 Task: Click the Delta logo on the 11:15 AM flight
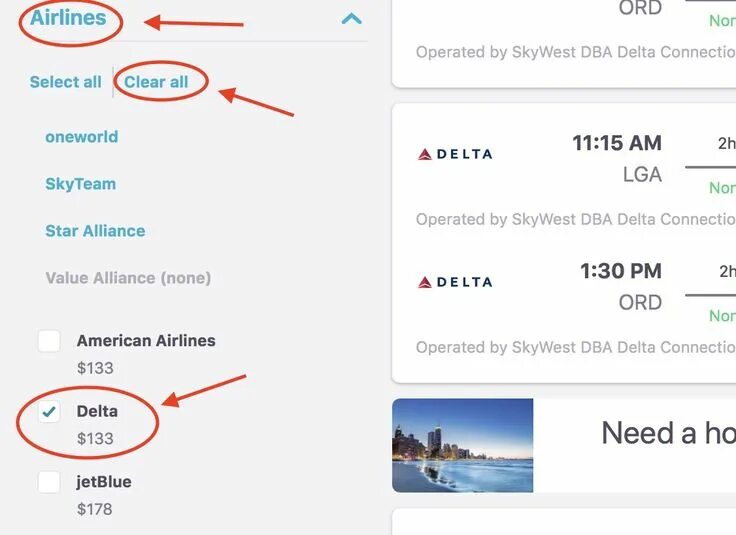(454, 154)
